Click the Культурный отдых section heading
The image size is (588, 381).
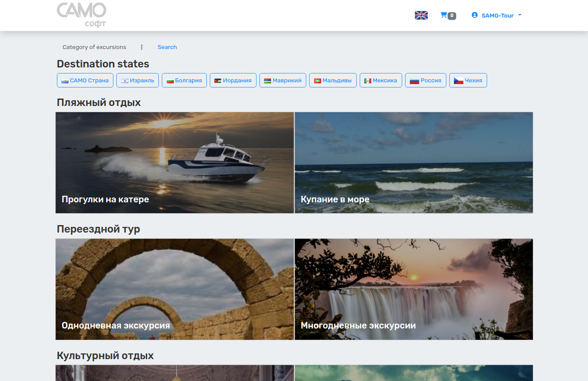[x=106, y=355]
